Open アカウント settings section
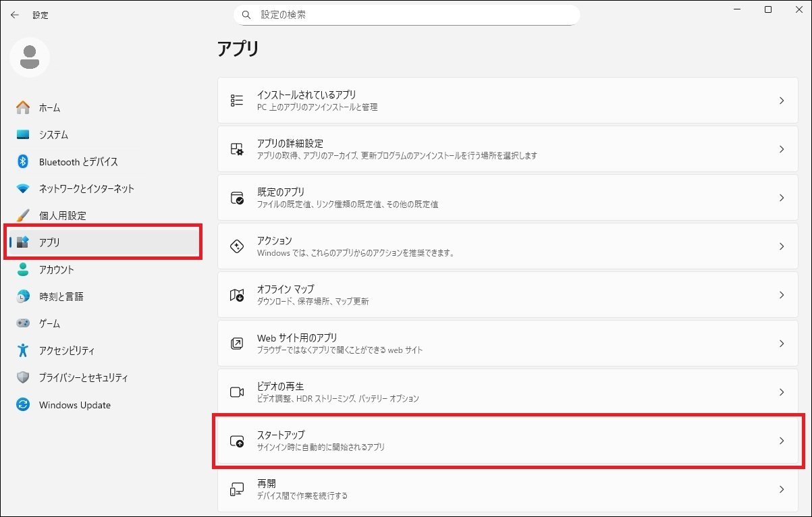 [57, 270]
